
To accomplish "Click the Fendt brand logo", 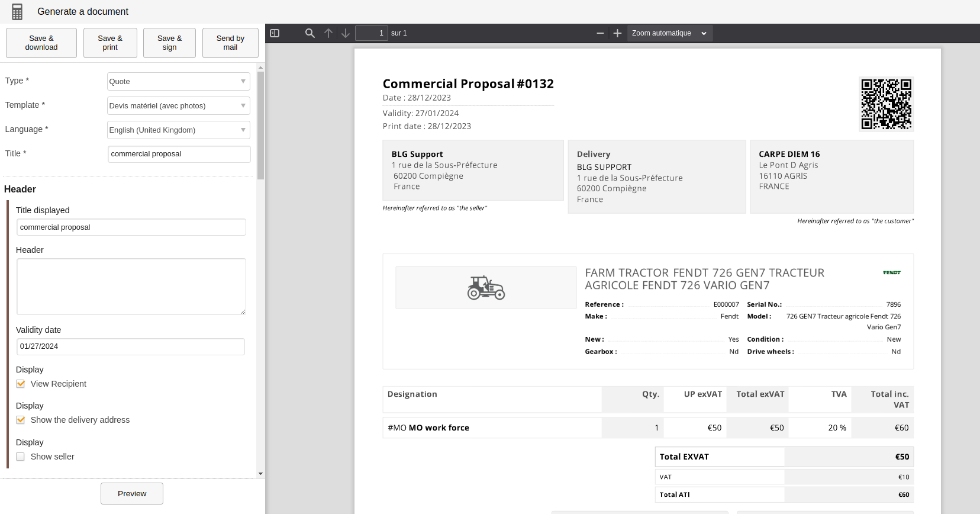I will 891,272.
